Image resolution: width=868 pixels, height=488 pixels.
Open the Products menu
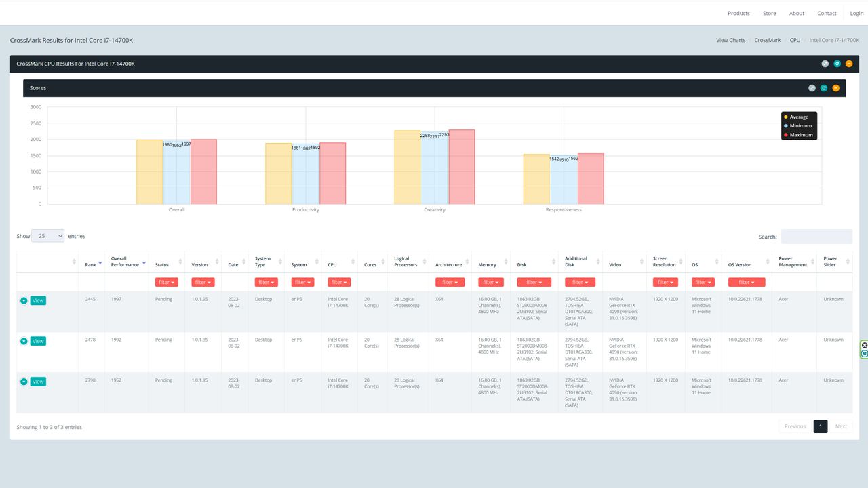pos(738,13)
